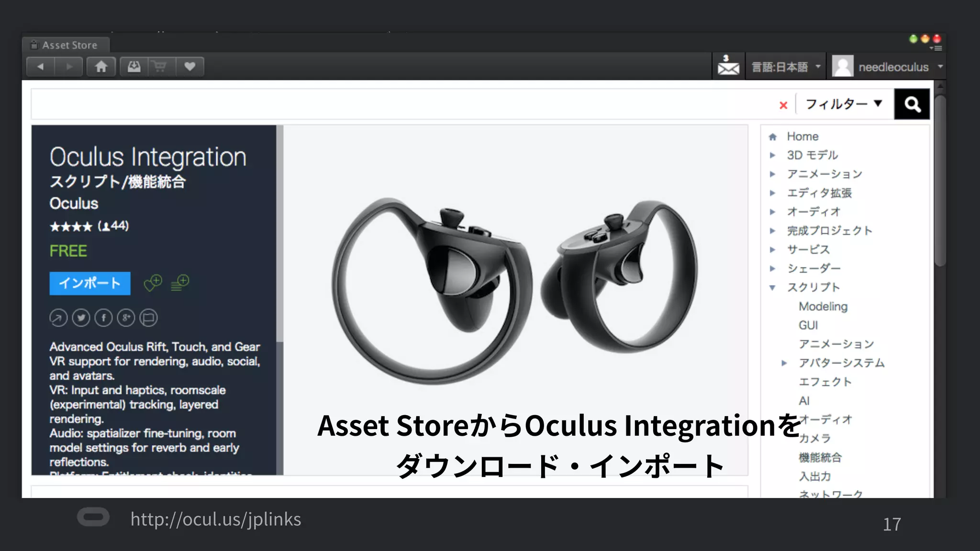
Task: Open the 言語:日本語 language dropdown
Action: 786,66
